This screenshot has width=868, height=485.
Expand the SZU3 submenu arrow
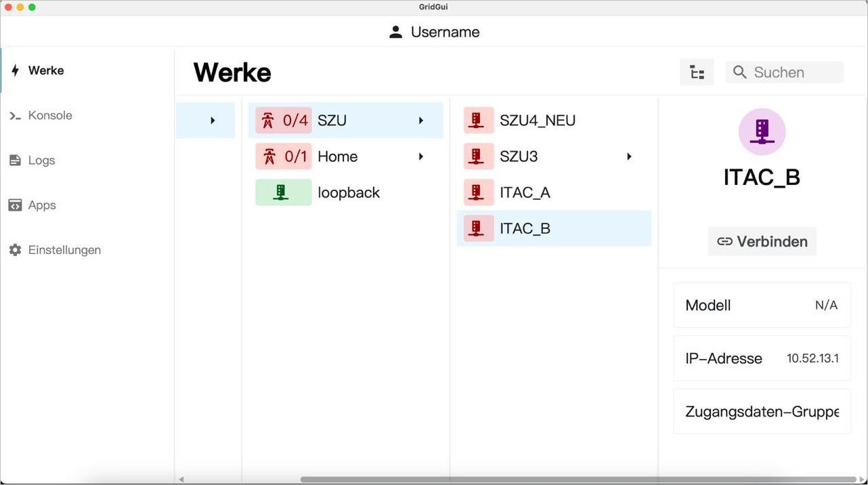click(x=629, y=156)
